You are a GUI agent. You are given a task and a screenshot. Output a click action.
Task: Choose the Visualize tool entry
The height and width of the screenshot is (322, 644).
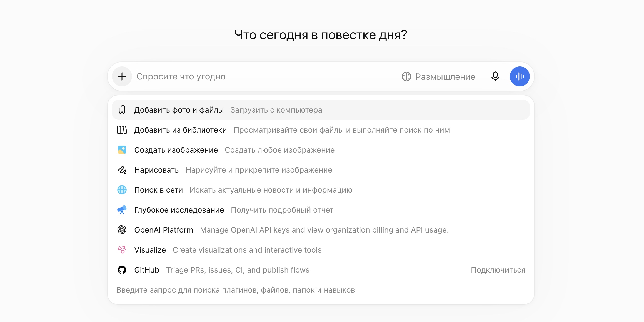321,250
